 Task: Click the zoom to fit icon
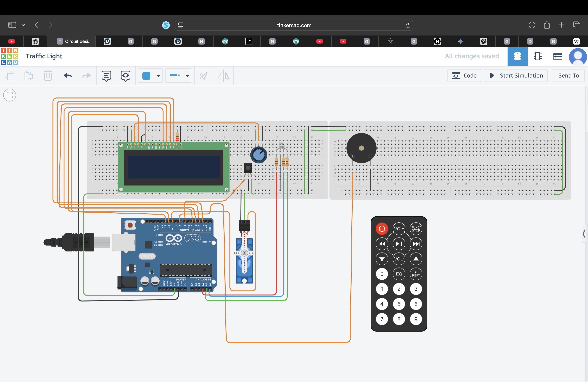click(10, 95)
